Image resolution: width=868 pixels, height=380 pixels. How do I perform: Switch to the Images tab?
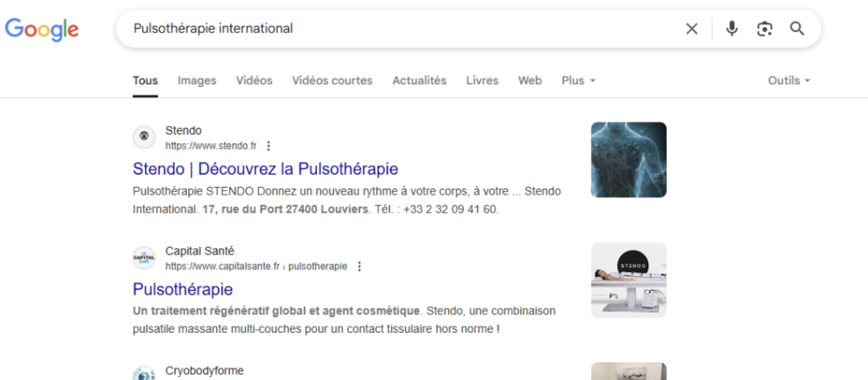click(x=196, y=80)
